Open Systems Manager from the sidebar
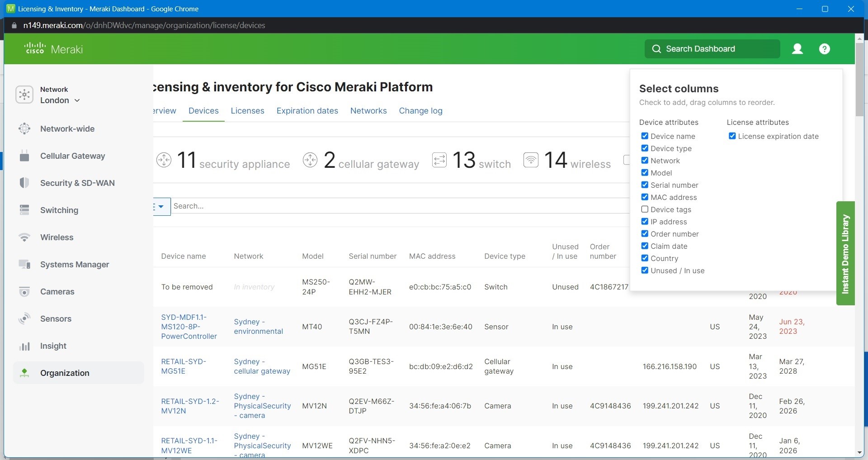Screen dimensions: 868x460 coord(75,265)
